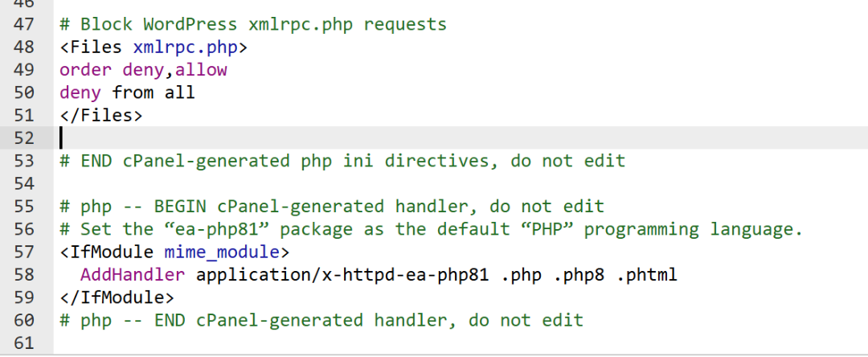Click the ea-php81 package comment on line 56
Viewport: 868px width, 357px height.
point(432,229)
